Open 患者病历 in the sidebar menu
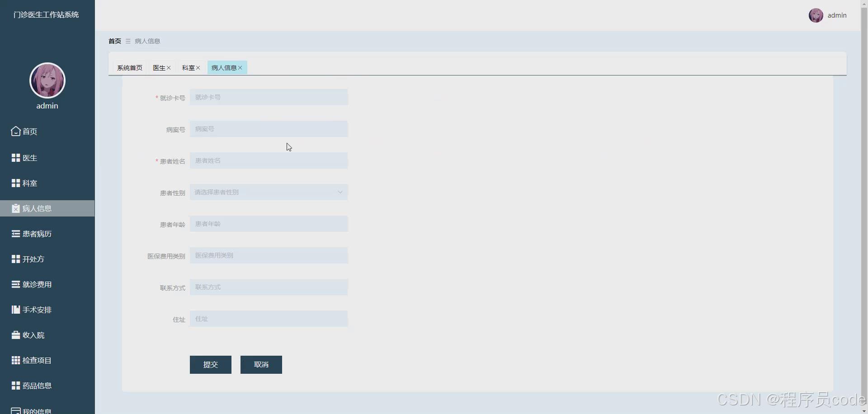868x414 pixels. 47,234
